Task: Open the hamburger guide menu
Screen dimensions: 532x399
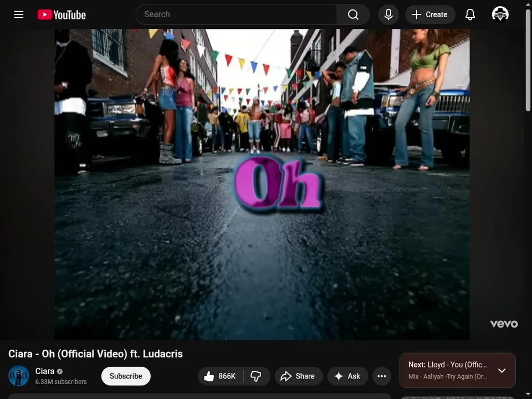Action: click(19, 14)
